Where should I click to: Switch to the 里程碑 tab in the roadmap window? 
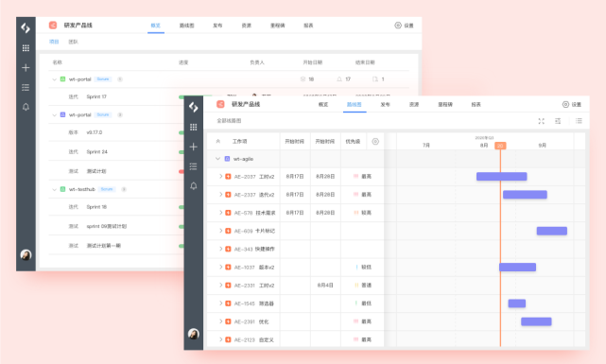(x=445, y=104)
